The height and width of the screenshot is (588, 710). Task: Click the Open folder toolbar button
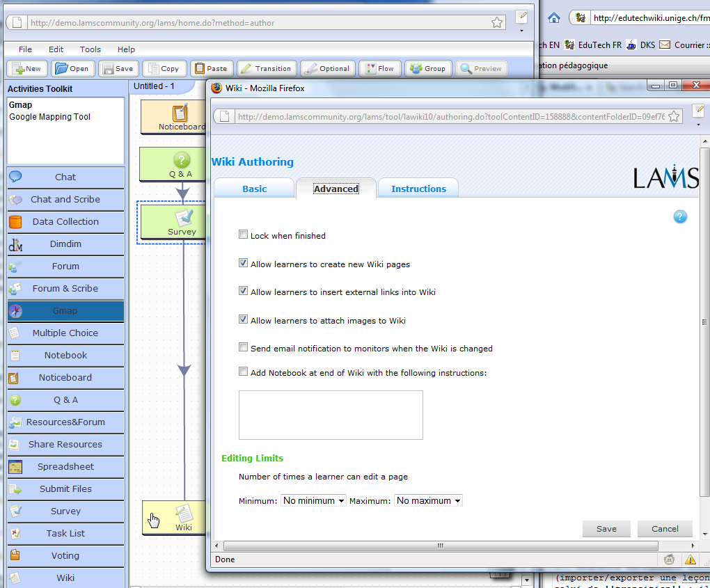[72, 68]
